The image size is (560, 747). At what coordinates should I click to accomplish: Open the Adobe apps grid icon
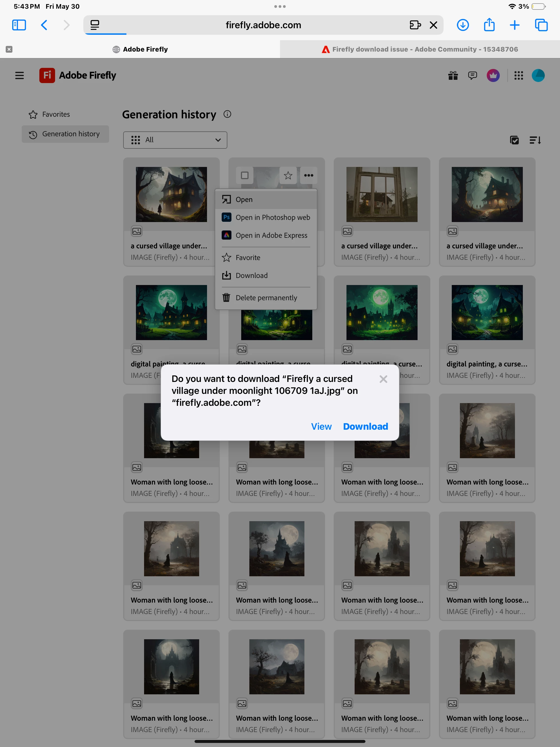(518, 75)
